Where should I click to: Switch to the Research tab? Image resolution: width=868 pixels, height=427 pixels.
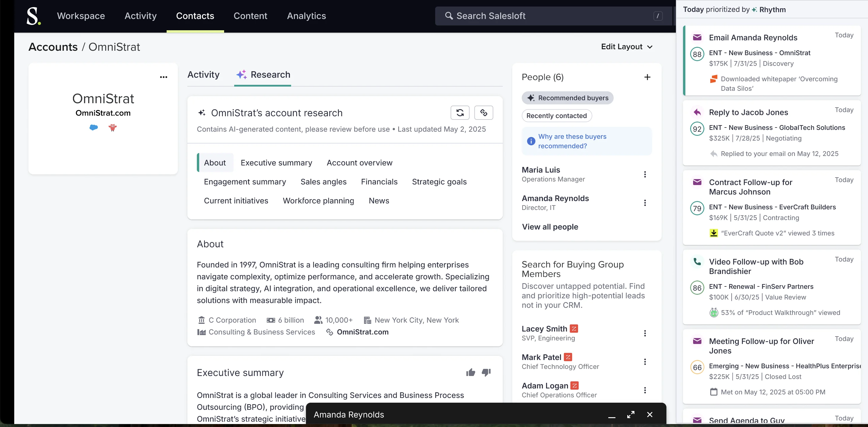tap(263, 74)
